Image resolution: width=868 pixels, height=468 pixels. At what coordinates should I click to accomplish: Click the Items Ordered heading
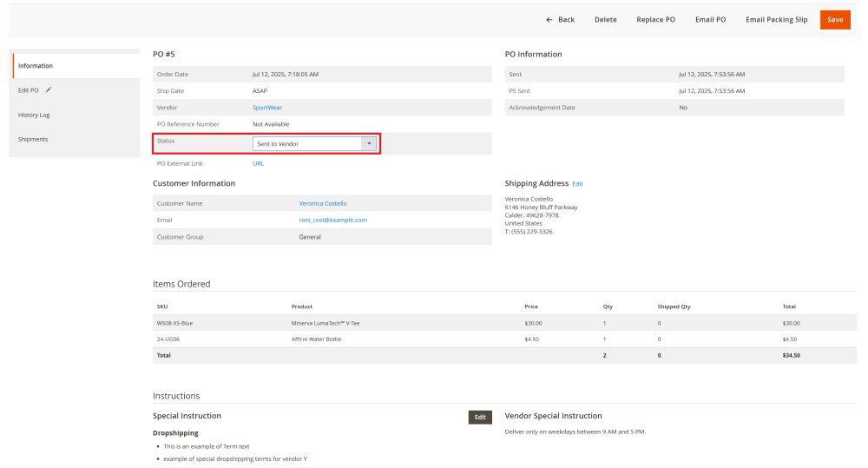(181, 284)
